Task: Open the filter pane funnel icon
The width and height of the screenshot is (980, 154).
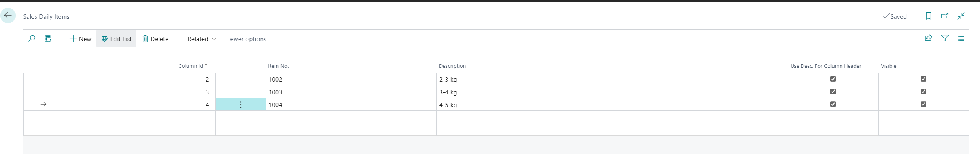Action: 944,38
